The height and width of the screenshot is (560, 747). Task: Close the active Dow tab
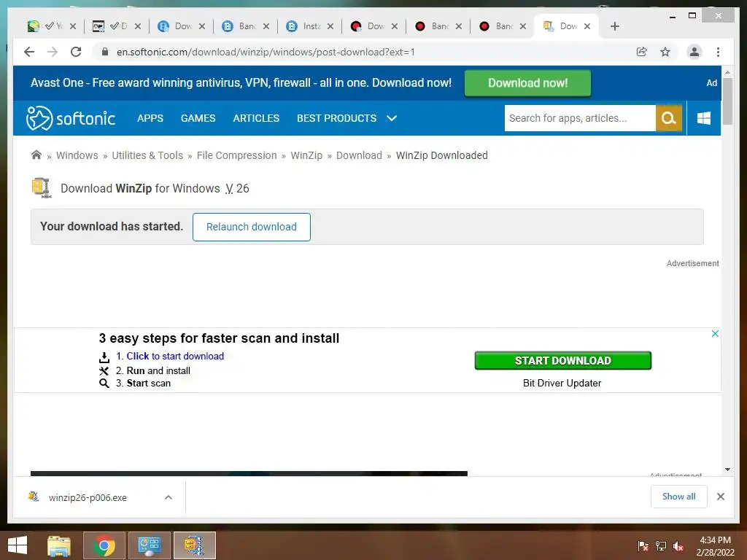(x=587, y=26)
